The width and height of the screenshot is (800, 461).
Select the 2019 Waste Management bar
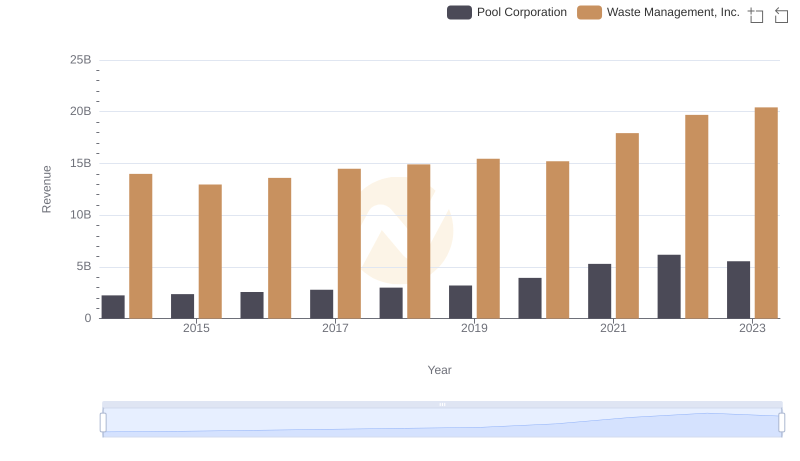pyautogui.click(x=488, y=239)
